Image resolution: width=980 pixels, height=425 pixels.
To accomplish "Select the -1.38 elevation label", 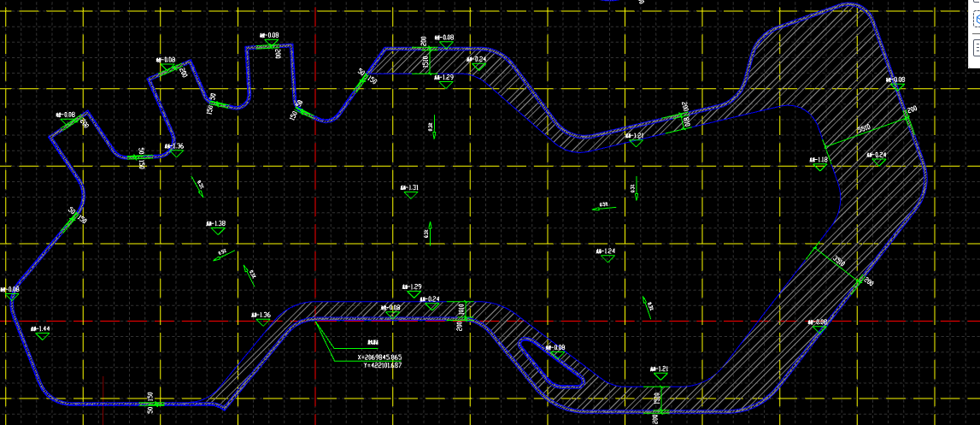I will (215, 223).
